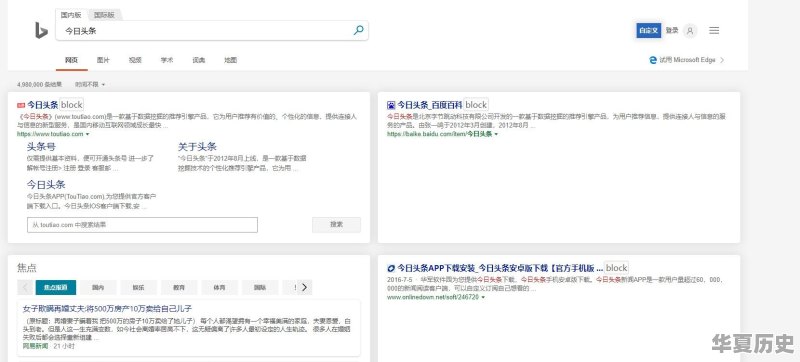This screenshot has width=800, height=362.
Task: Switch to the 国内版 tab
Action: click(71, 15)
